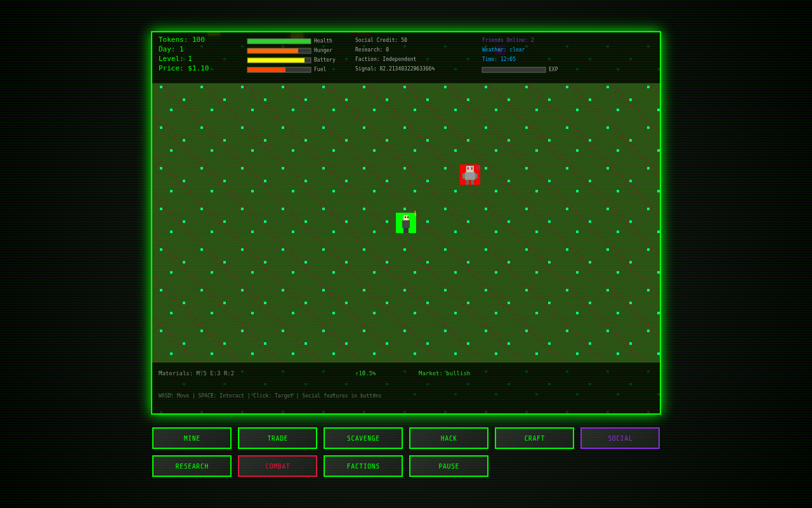Click the yellow Battery bar
This screenshot has height=508, width=812.
click(x=279, y=60)
